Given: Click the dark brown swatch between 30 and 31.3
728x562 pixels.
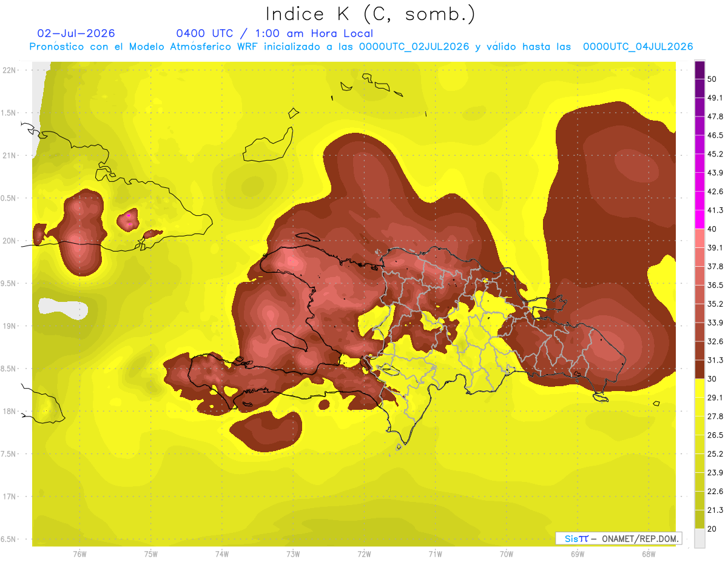Looking at the screenshot, I should pyautogui.click(x=699, y=369).
